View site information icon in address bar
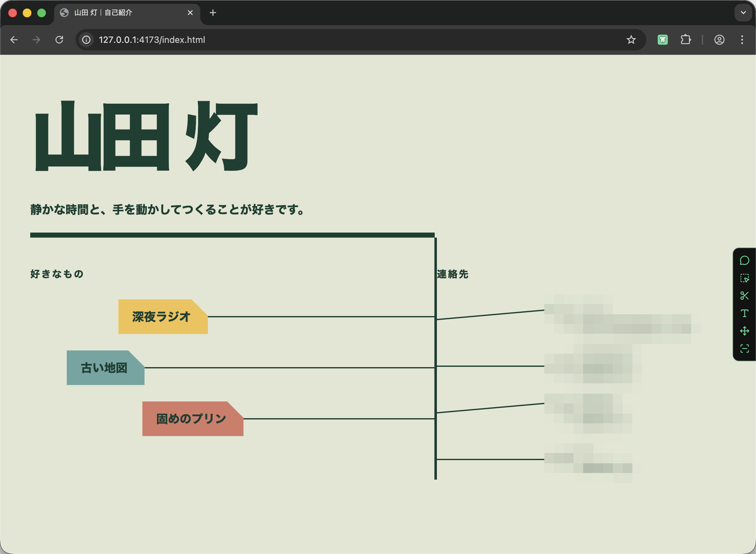The width and height of the screenshot is (756, 554). coord(86,39)
